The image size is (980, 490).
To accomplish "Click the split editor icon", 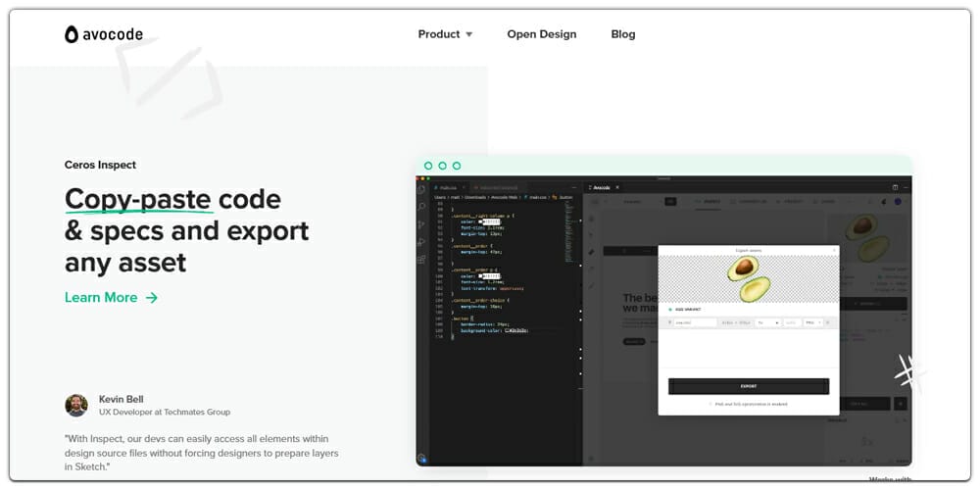I will click(x=895, y=187).
